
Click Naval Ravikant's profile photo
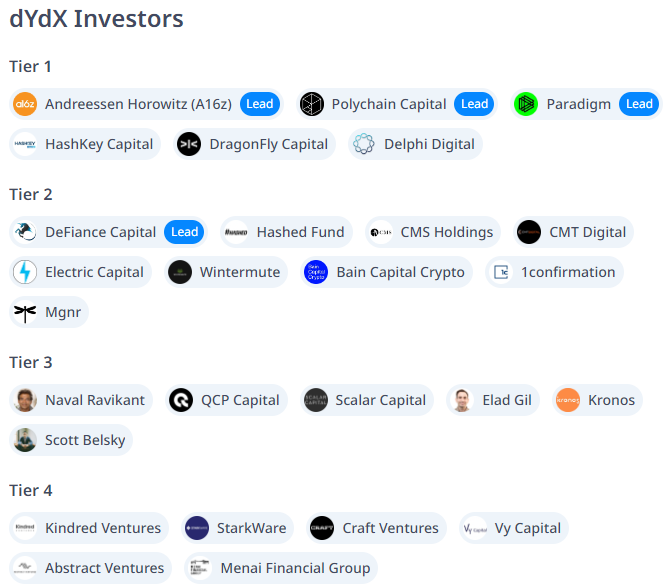point(25,400)
